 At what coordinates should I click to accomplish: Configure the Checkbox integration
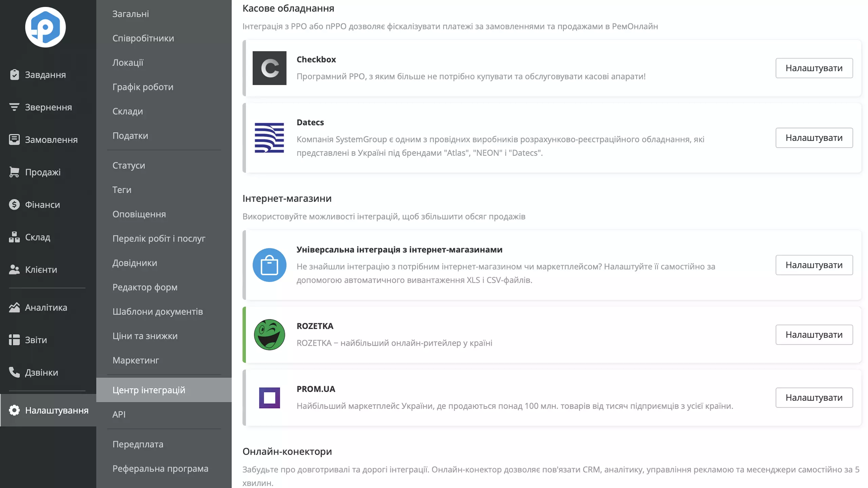[814, 68]
